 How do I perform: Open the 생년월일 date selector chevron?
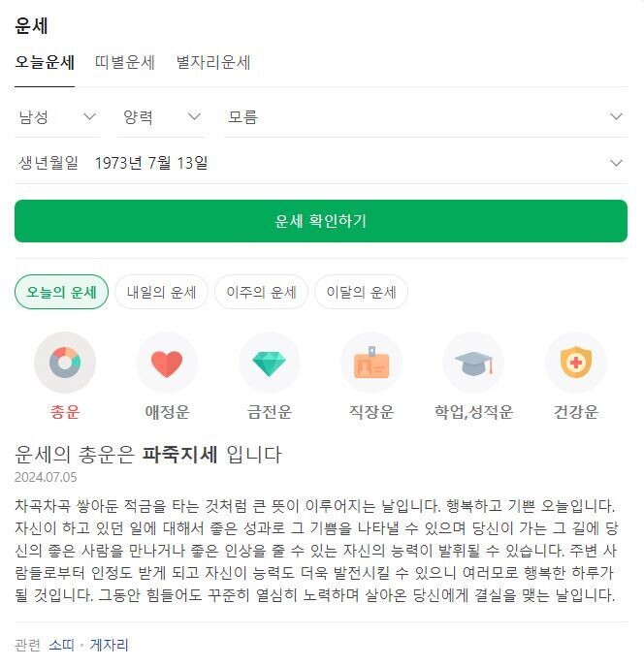pyautogui.click(x=616, y=163)
